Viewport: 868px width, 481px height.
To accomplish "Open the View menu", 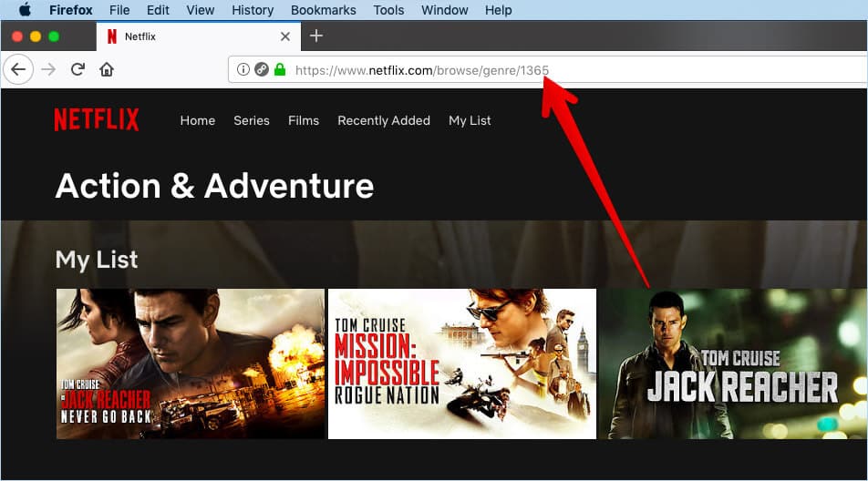I will 200,10.
